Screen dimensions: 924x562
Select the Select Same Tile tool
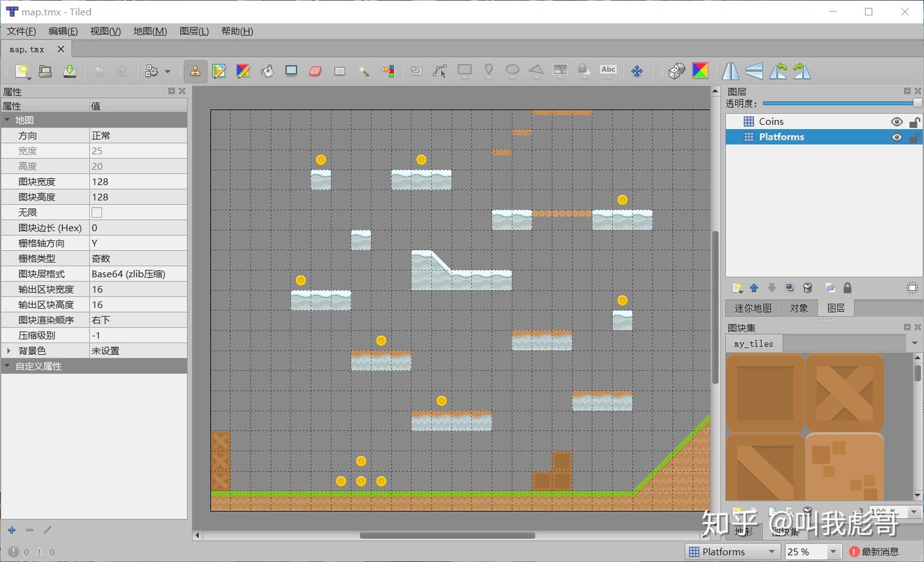point(388,71)
